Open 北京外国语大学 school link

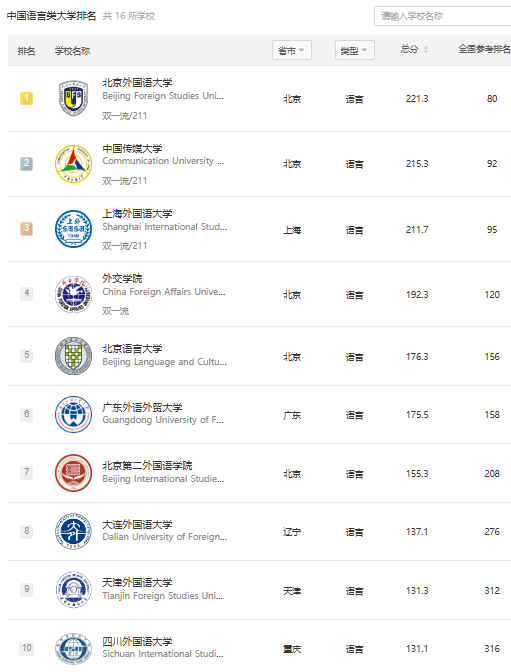137,82
